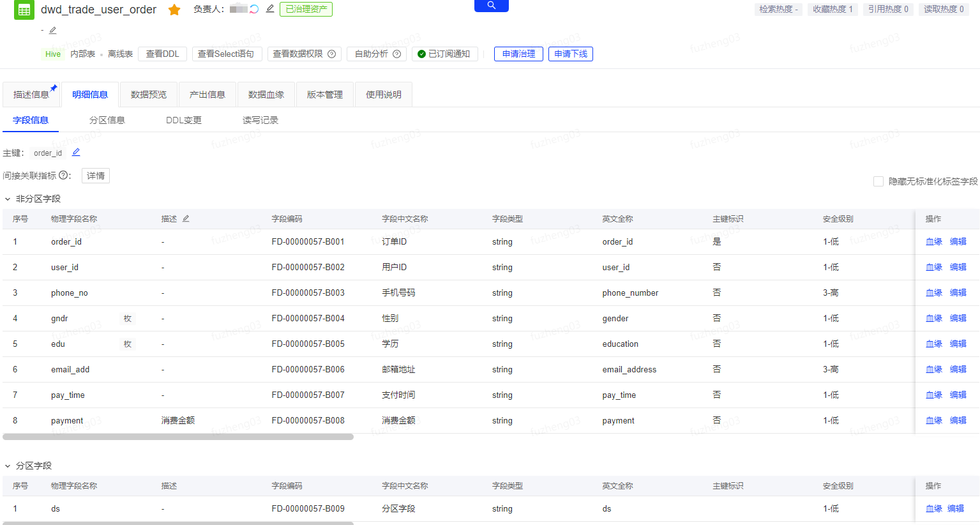Click 血缘 link for order_id row
Viewport: 980px width, 525px height.
click(x=934, y=241)
